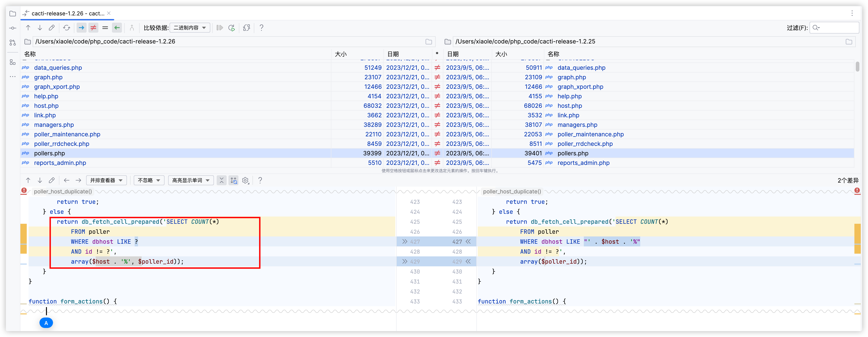Click the synchronize selected play icon

click(220, 28)
